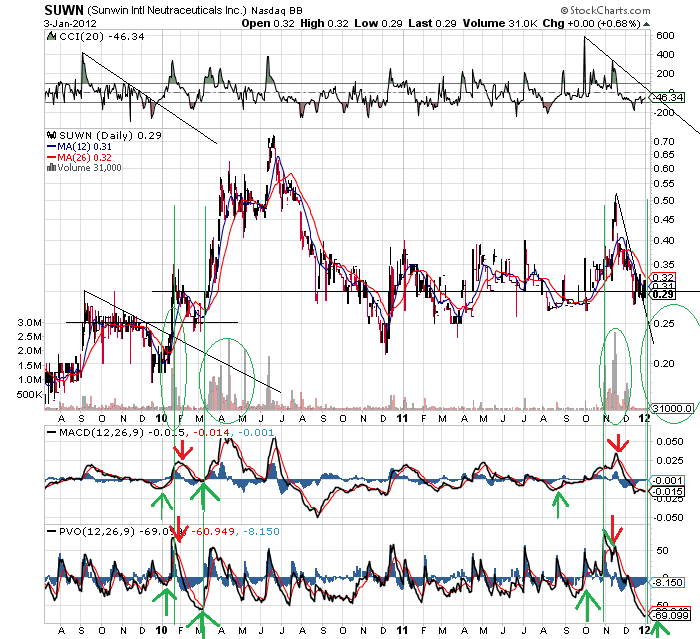The height and width of the screenshot is (639, 700).
Task: Click the 600 level on CCI axis
Action: click(665, 36)
